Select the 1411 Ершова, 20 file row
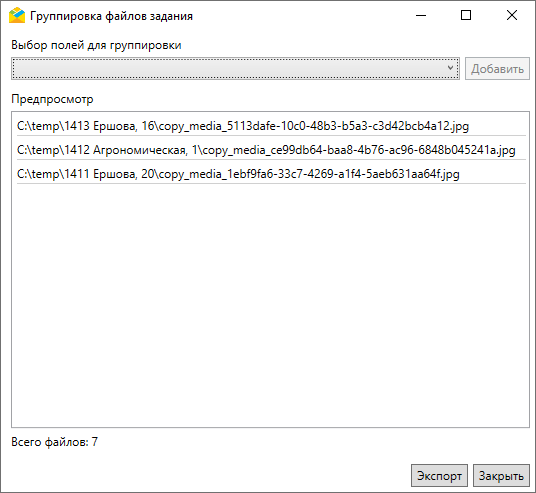This screenshot has width=536, height=493. click(x=271, y=174)
